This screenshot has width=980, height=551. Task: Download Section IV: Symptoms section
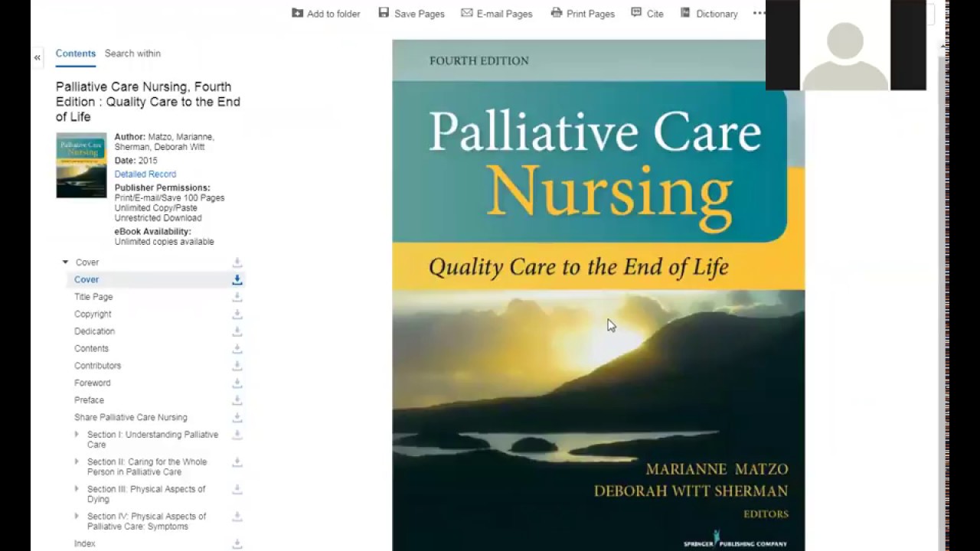pos(237,517)
